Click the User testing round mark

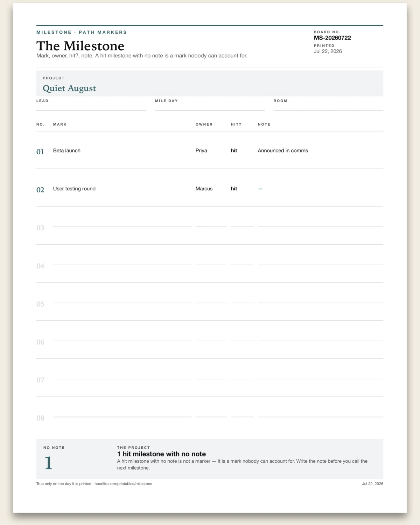click(74, 189)
